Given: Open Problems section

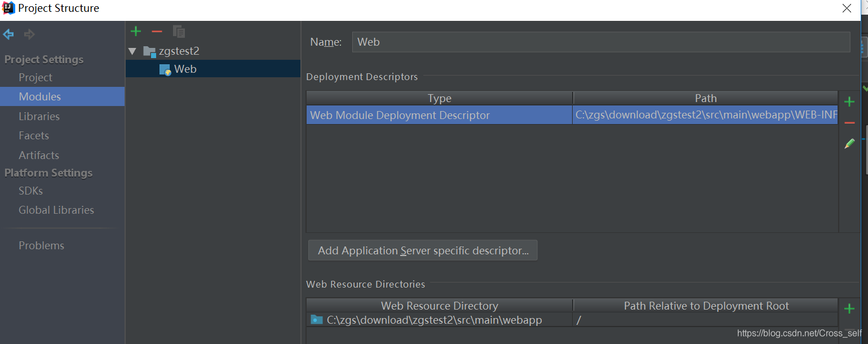Looking at the screenshot, I should (x=41, y=245).
